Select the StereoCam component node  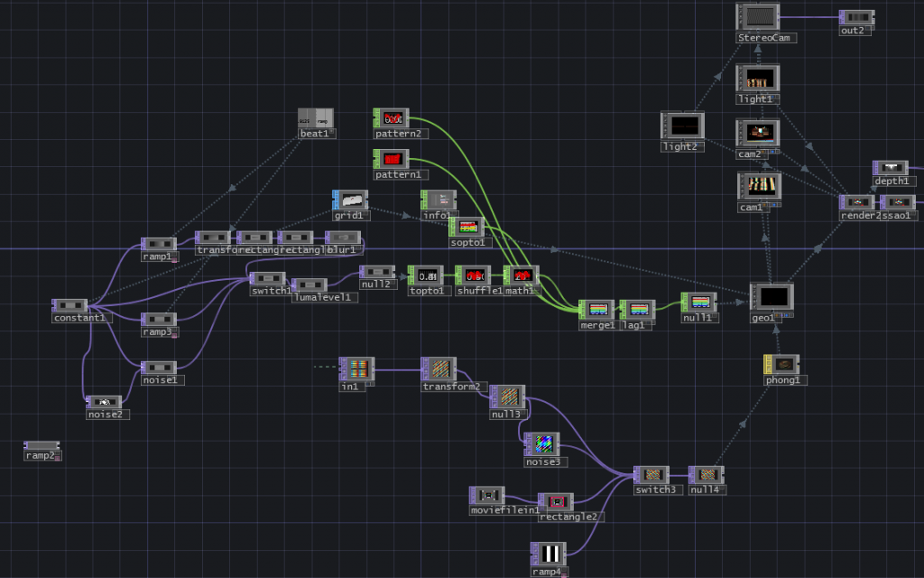(x=758, y=16)
